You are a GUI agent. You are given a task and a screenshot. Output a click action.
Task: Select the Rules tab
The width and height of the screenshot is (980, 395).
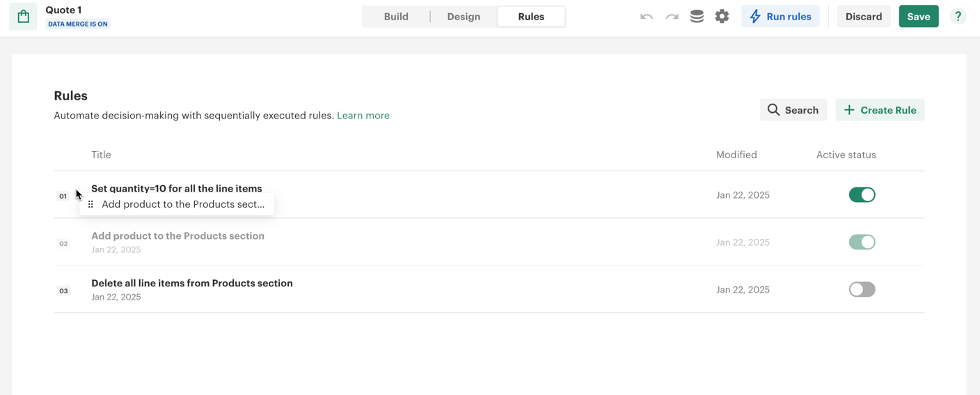pos(531,17)
